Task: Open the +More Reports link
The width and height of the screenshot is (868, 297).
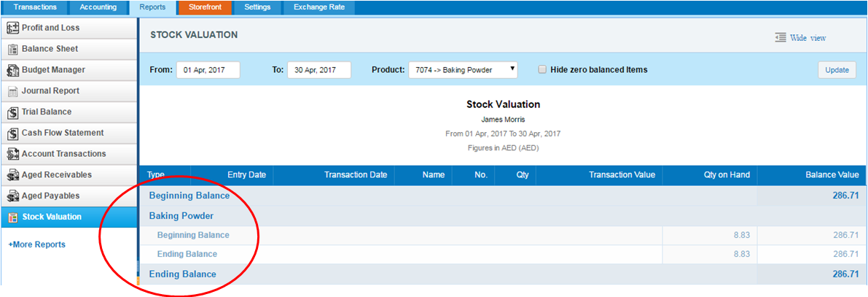Action: 37,244
